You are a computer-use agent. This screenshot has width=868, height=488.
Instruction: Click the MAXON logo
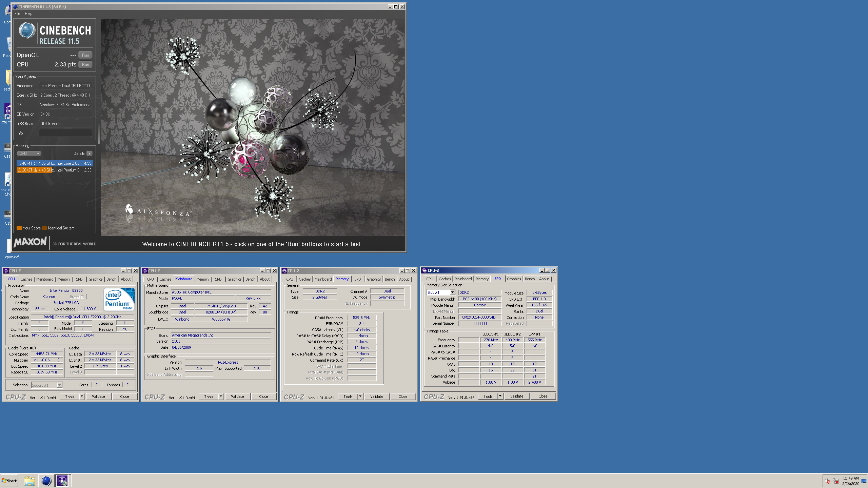30,242
